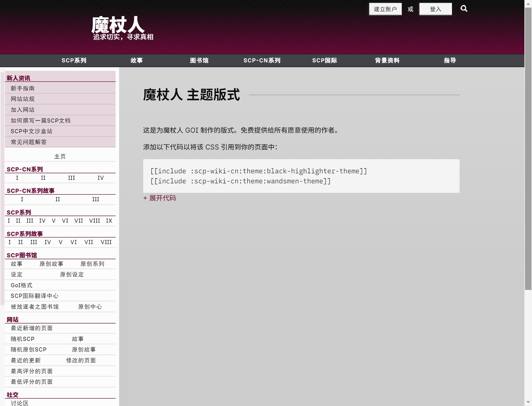Click the page scrollbar down arrow

528,402
